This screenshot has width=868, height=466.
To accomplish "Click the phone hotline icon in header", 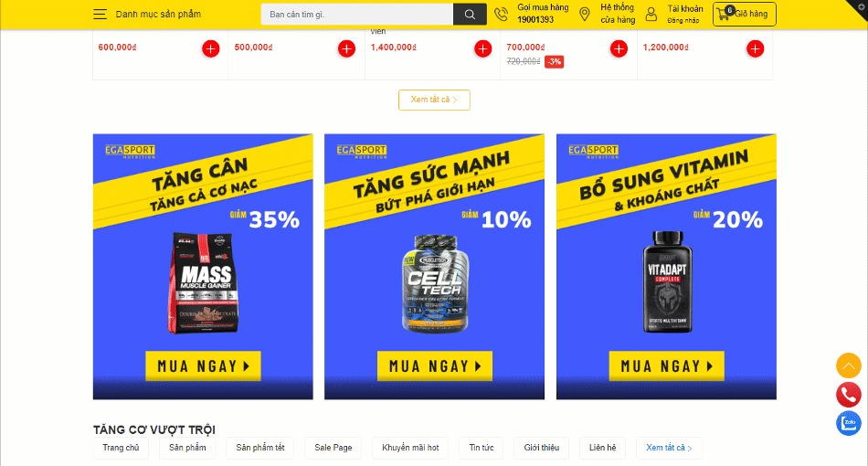I will coord(501,15).
